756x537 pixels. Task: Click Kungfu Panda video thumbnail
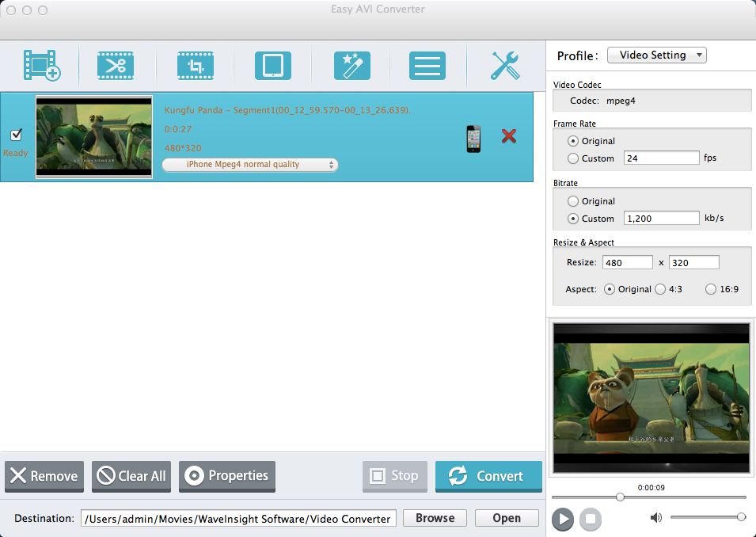tap(94, 137)
